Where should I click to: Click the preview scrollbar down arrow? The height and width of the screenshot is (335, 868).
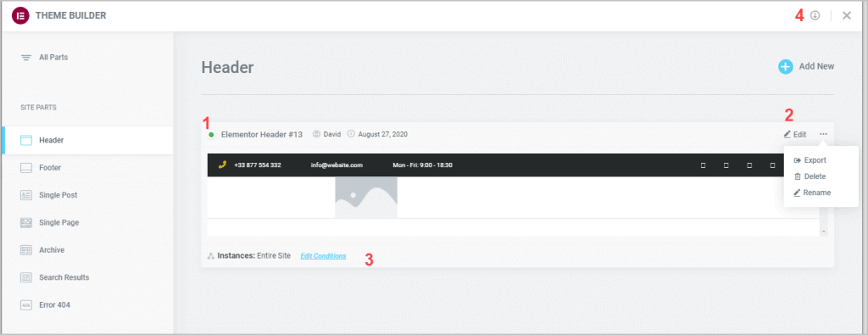click(x=824, y=232)
